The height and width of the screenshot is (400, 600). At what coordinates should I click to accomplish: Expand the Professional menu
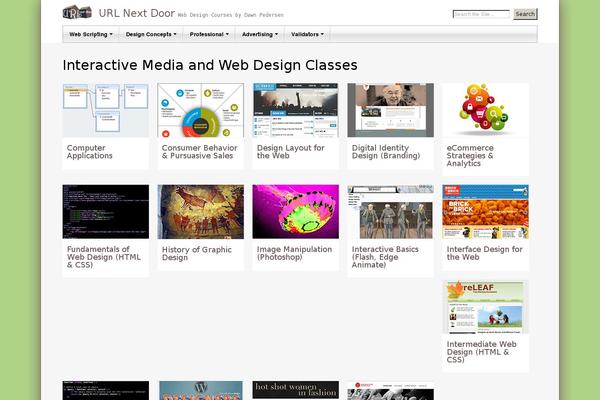209,34
